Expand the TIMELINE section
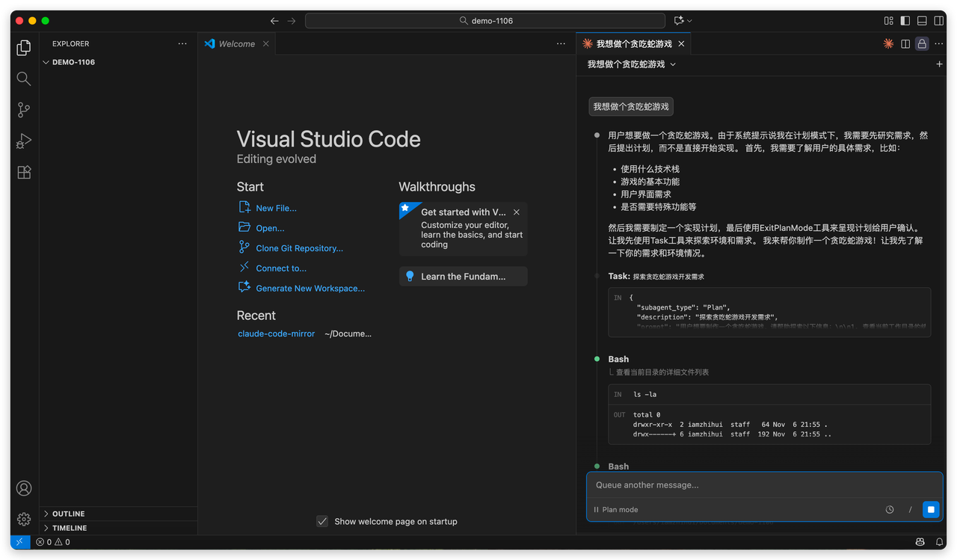 click(x=69, y=528)
